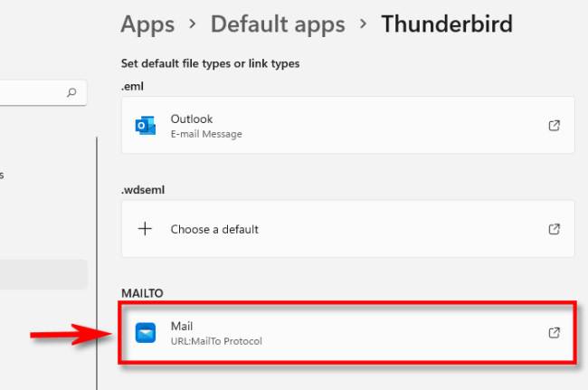
Task: Click the Outlook app icon under .eml
Action: pos(145,126)
